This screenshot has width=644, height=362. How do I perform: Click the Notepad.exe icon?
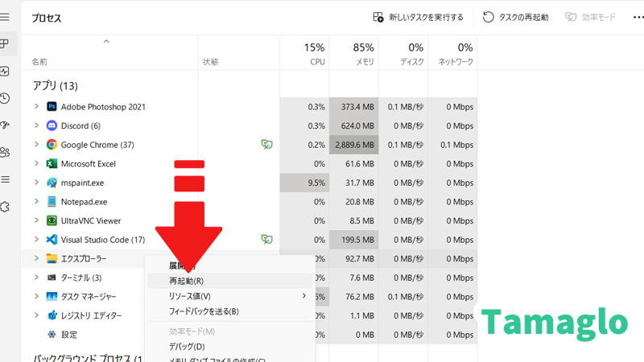click(52, 202)
